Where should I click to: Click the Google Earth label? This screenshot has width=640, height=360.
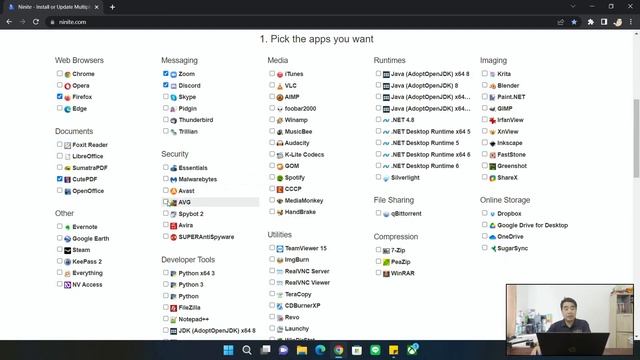coord(91,239)
